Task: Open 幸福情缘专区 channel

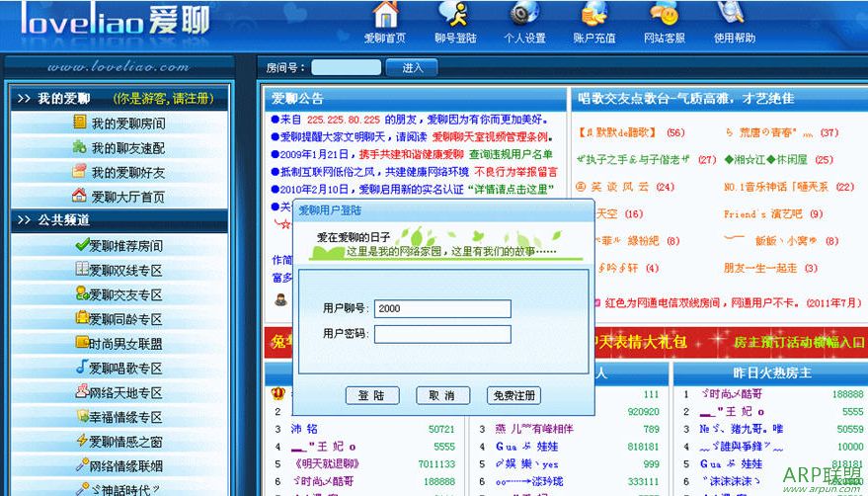Action: 119,417
